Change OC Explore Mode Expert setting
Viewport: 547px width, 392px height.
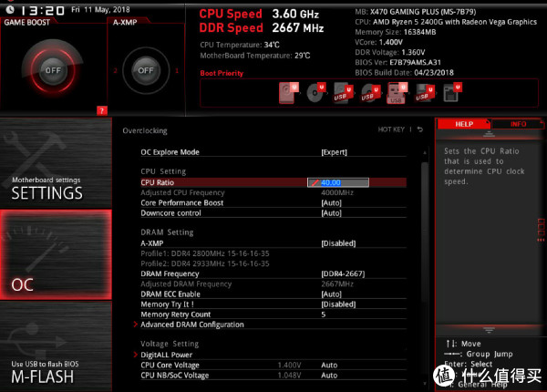pyautogui.click(x=334, y=152)
